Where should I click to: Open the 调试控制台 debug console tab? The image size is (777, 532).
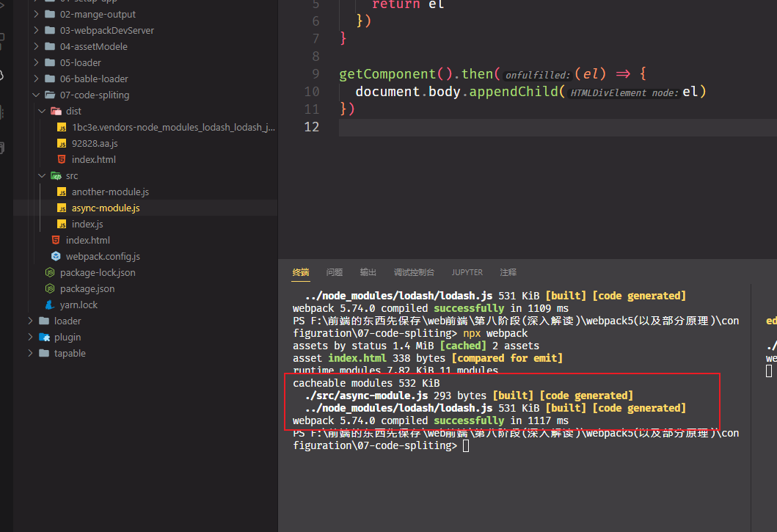pyautogui.click(x=414, y=272)
